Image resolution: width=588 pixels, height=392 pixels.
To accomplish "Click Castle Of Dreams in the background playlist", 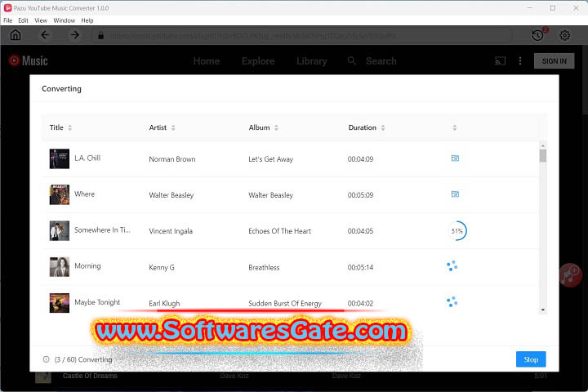I will pyautogui.click(x=90, y=376).
